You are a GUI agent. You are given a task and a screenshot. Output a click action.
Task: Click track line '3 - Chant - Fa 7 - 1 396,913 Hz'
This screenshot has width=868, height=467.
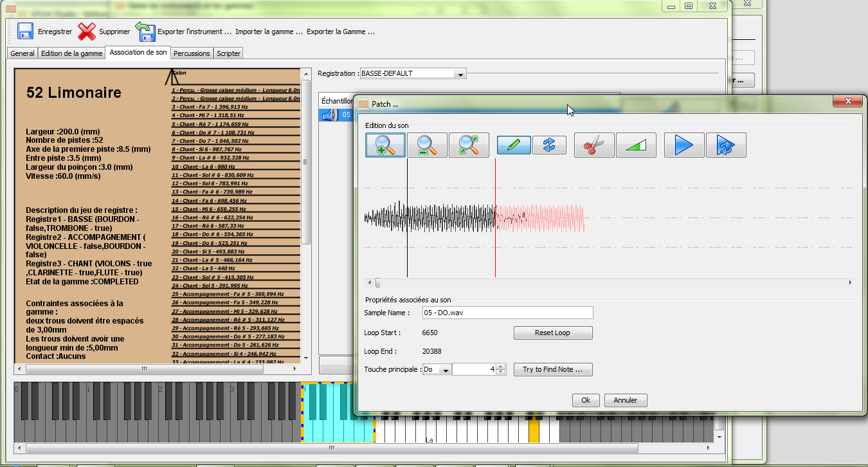point(210,107)
